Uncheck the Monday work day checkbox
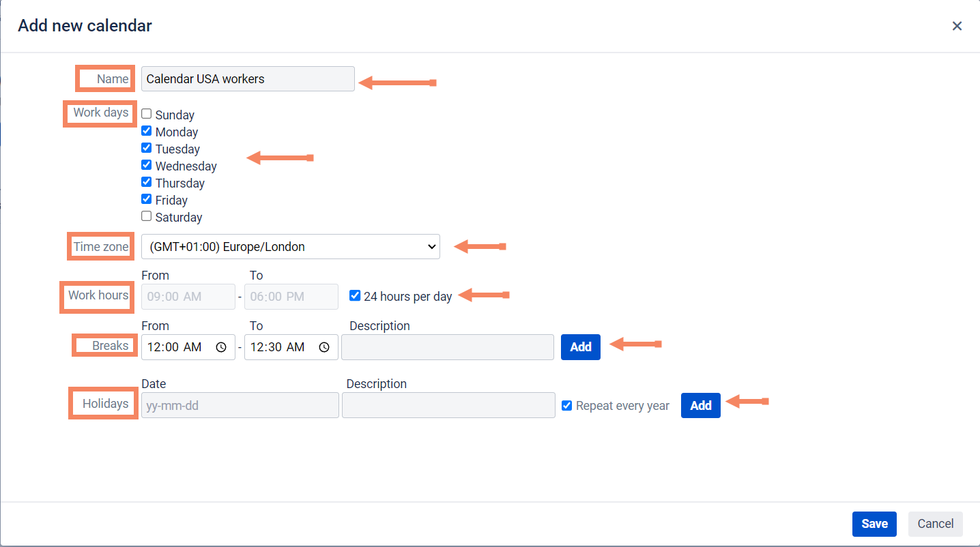The height and width of the screenshot is (547, 980). [x=147, y=131]
